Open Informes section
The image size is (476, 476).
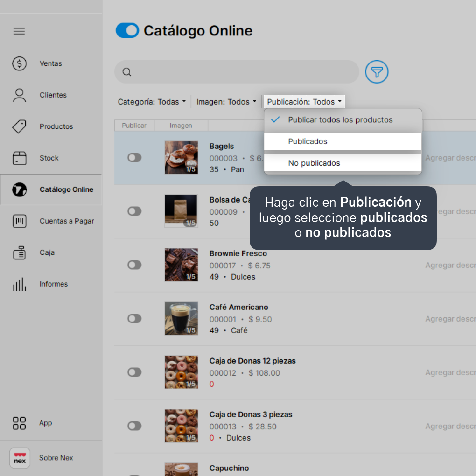pos(53,284)
